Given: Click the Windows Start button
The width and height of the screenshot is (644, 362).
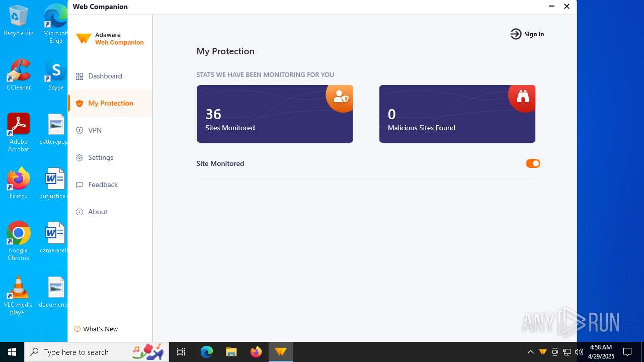Looking at the screenshot, I should [12, 352].
